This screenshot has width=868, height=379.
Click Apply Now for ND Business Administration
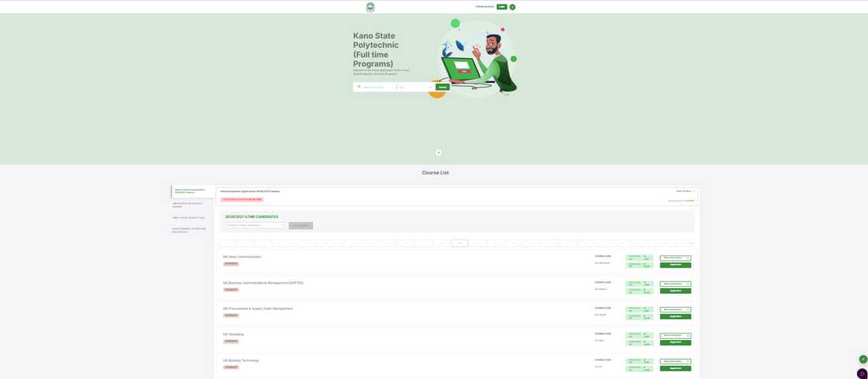(675, 291)
